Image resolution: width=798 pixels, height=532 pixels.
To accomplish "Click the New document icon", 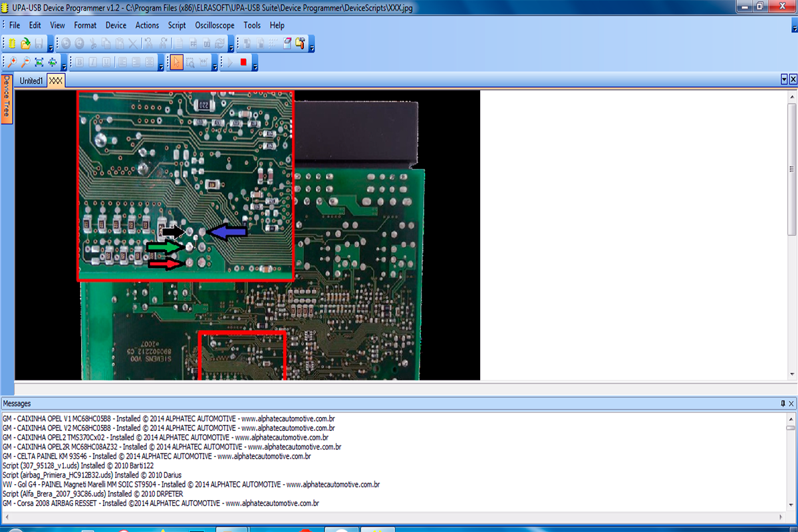I will pyautogui.click(x=10, y=43).
